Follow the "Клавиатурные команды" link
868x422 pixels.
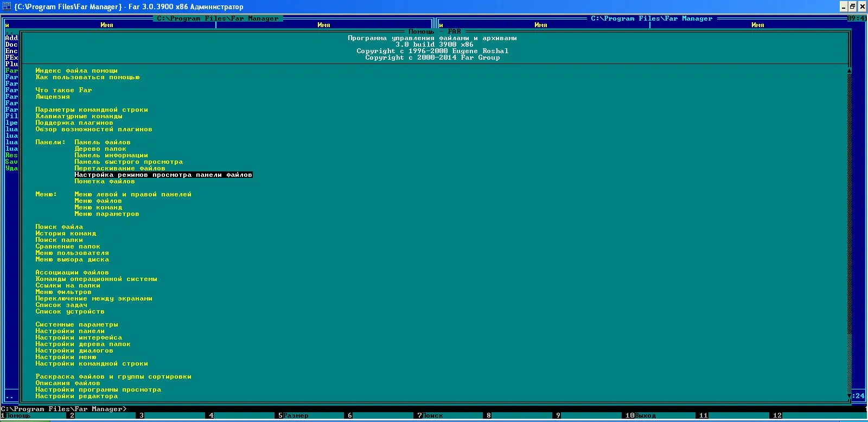tap(79, 116)
